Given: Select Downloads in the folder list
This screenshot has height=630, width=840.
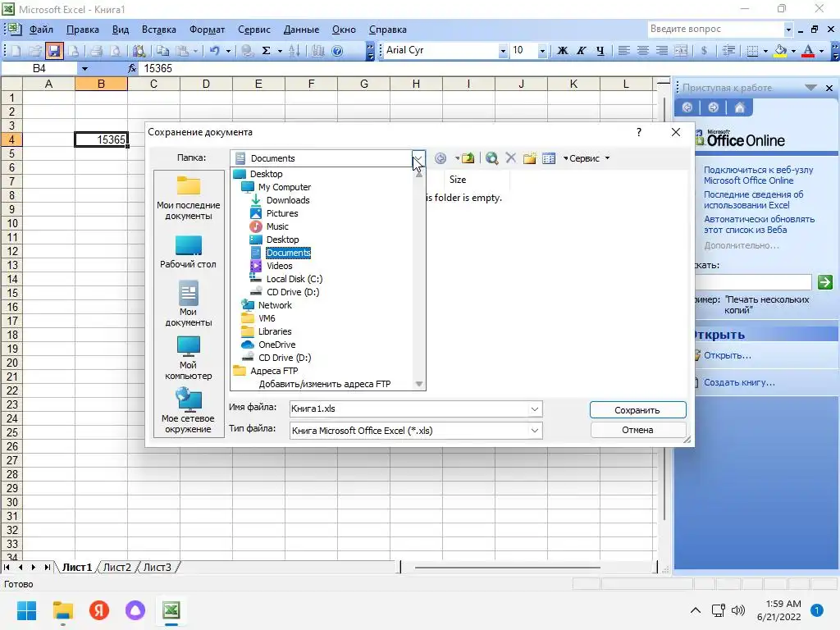Looking at the screenshot, I should click(x=288, y=200).
